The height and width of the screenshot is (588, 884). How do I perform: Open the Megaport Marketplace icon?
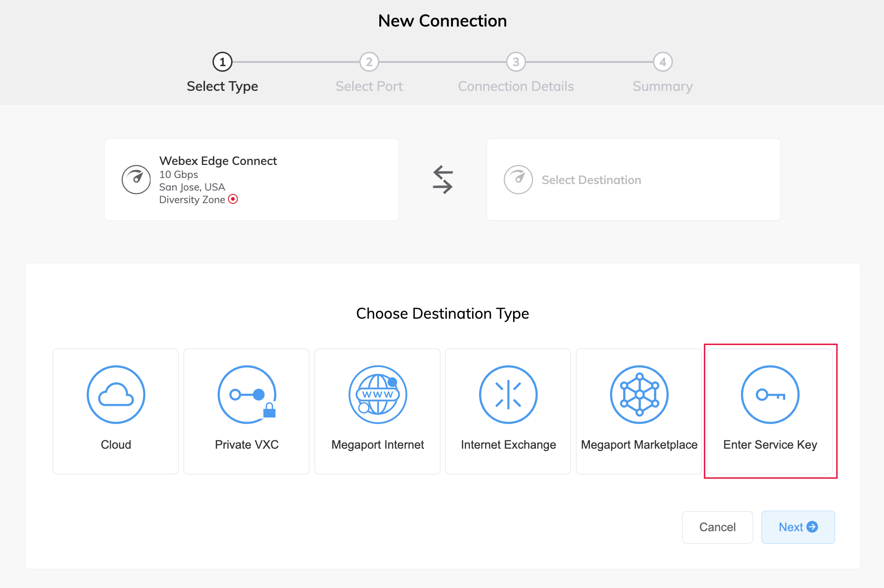pyautogui.click(x=639, y=395)
